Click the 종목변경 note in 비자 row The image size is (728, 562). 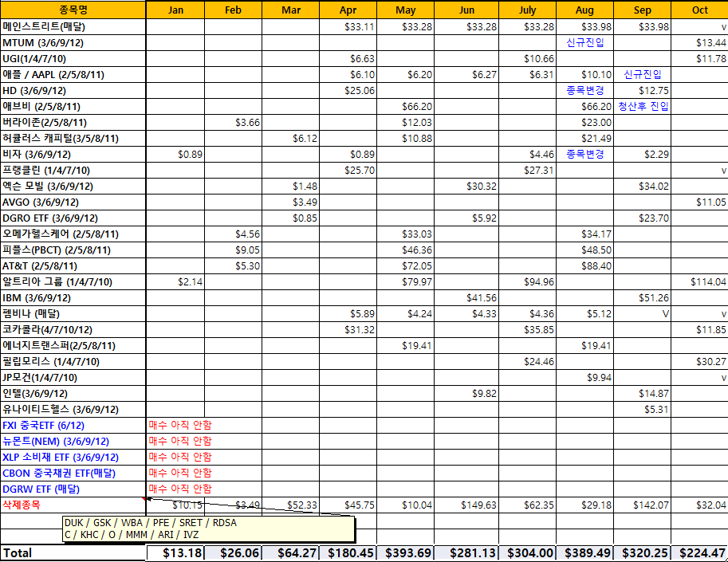point(585,154)
